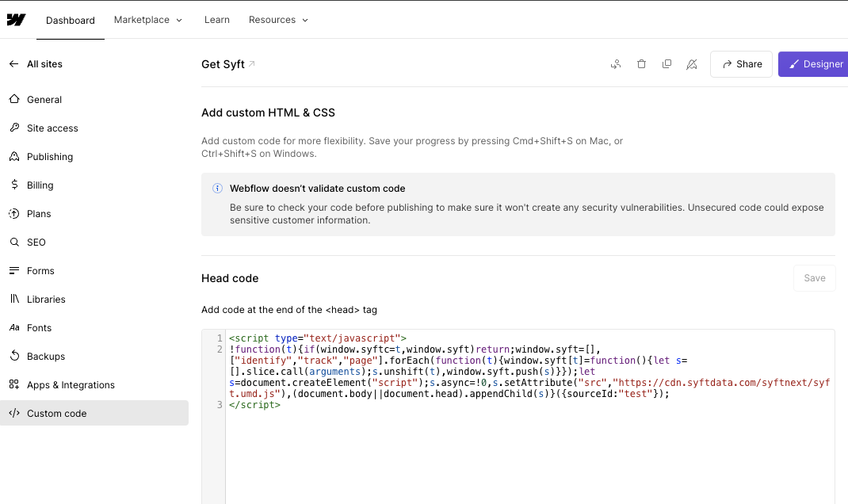Image resolution: width=848 pixels, height=504 pixels.
Task: Click the unpublish site icon
Action: coord(691,64)
